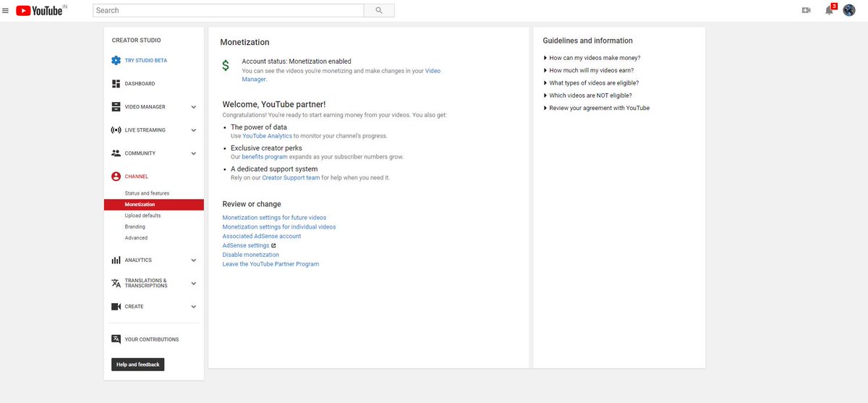This screenshot has height=403, width=868.
Task: Open the create video camera icon
Action: [806, 10]
